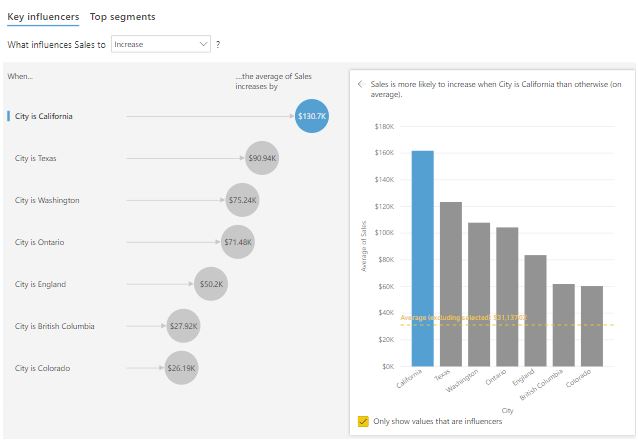Switch to the Top segments tab

pyautogui.click(x=122, y=17)
